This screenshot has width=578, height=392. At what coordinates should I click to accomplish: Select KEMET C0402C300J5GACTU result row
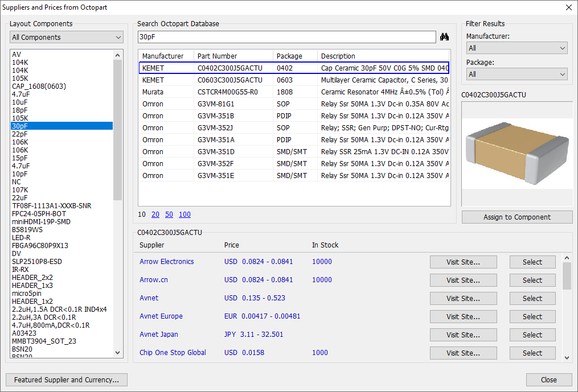point(294,68)
